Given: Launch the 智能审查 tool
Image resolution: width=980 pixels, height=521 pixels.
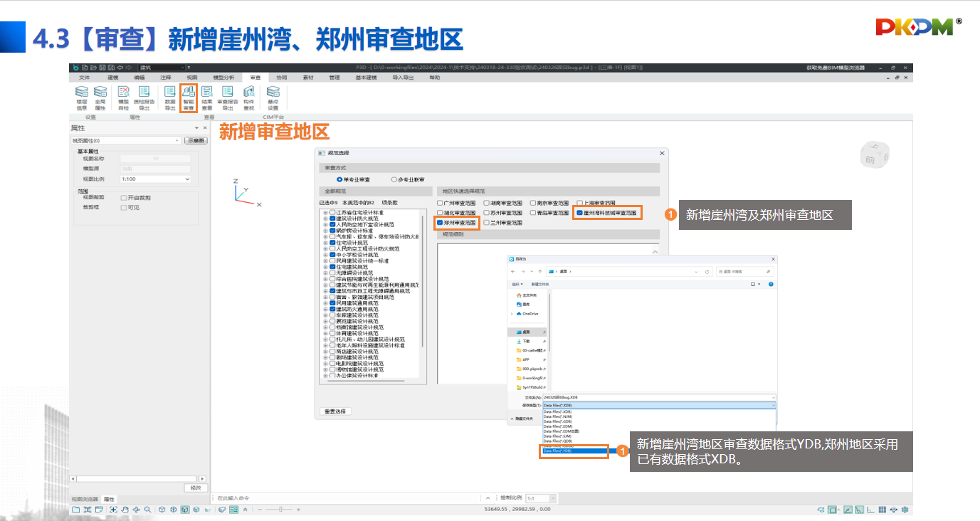Looking at the screenshot, I should [189, 98].
